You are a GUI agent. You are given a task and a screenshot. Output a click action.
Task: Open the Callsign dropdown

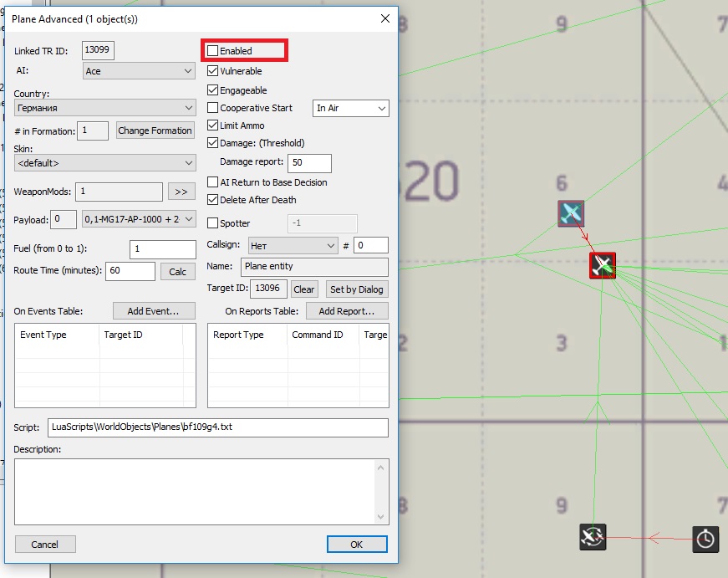[x=293, y=245]
